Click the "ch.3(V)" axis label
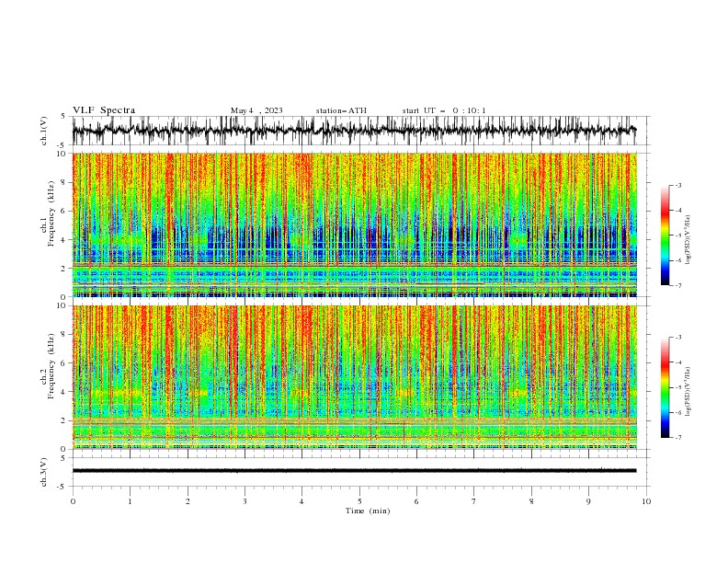This screenshot has height=563, width=728. 44,472
